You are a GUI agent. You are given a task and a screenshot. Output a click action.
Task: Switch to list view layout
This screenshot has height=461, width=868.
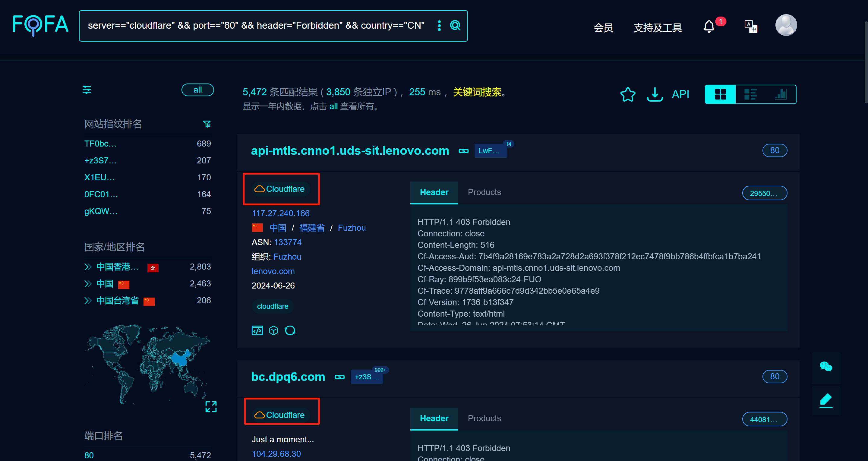click(x=750, y=94)
